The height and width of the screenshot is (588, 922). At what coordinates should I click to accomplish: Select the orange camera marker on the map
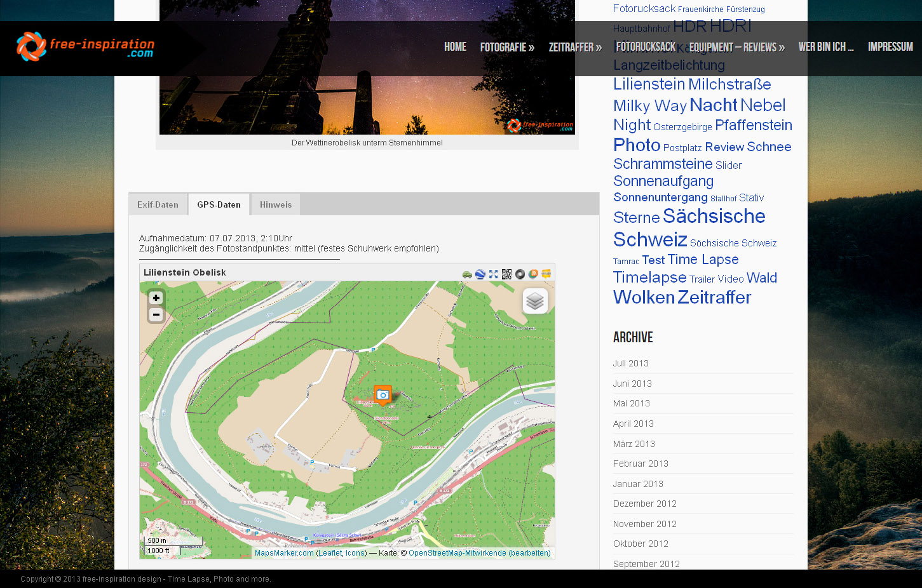(383, 395)
